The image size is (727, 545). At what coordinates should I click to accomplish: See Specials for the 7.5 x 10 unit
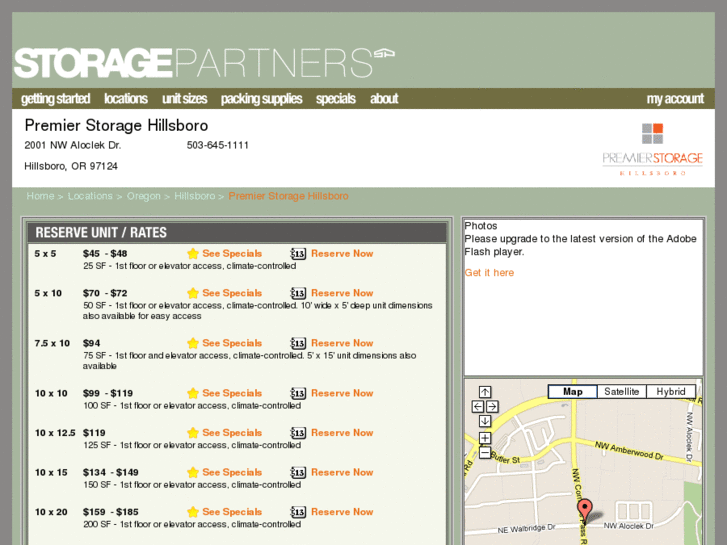pos(232,343)
